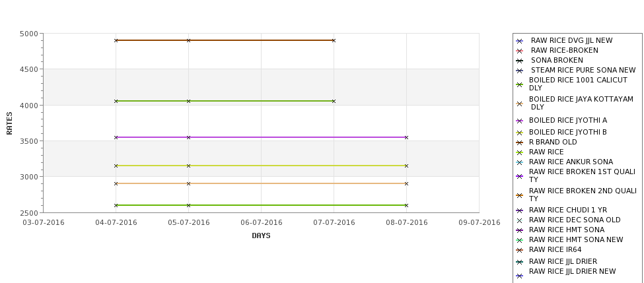Click the 4050 data point on 04-07-2016

click(x=116, y=101)
